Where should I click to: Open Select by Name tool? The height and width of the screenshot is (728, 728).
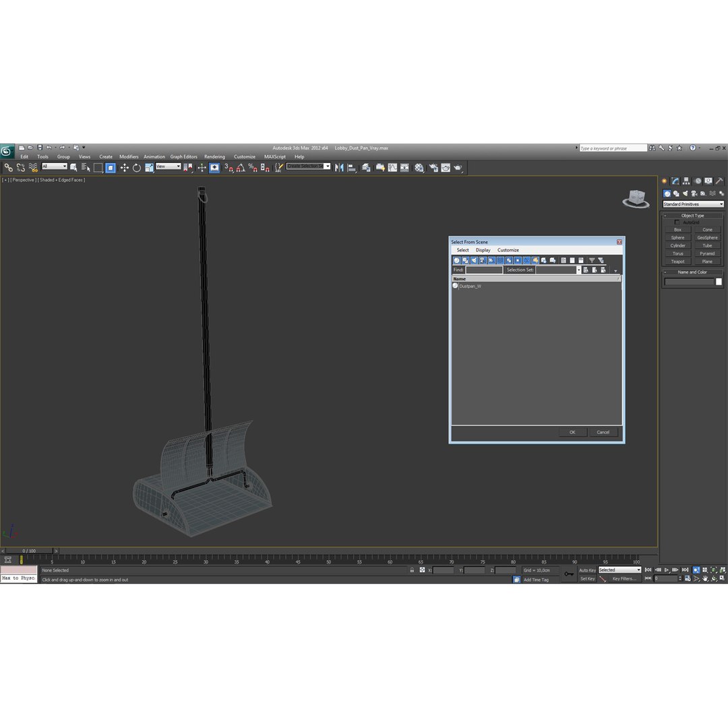click(86, 168)
